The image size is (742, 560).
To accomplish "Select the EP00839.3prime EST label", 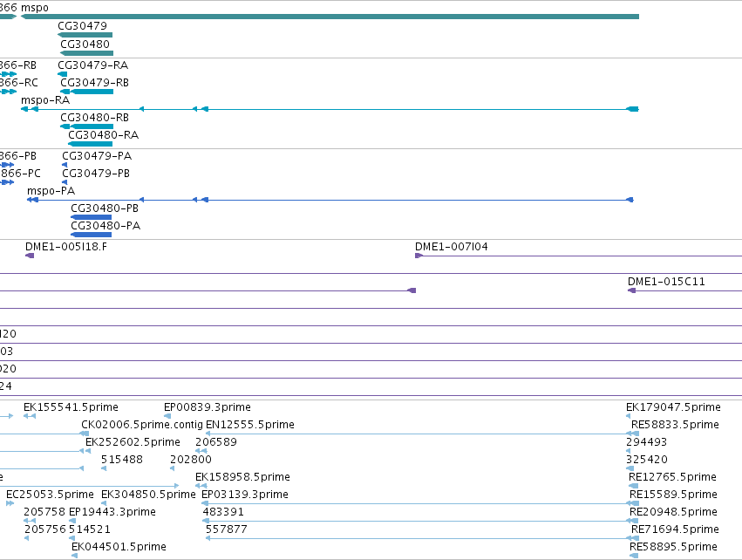I will tap(208, 407).
